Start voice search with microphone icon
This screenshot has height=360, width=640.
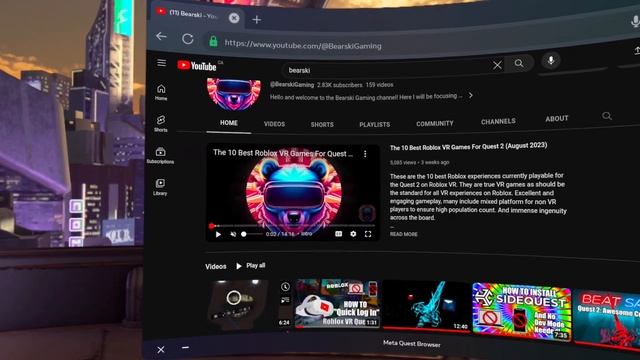551,61
